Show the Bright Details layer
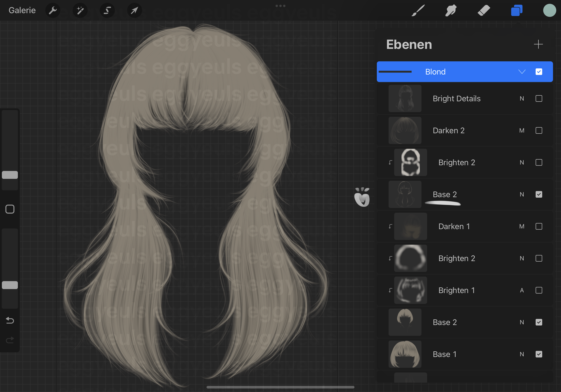The image size is (561, 392). pyautogui.click(x=539, y=99)
